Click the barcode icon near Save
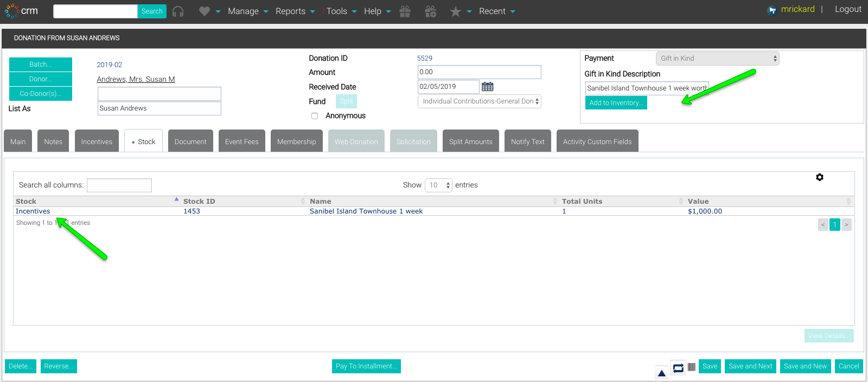Image resolution: width=868 pixels, height=382 pixels. point(692,367)
